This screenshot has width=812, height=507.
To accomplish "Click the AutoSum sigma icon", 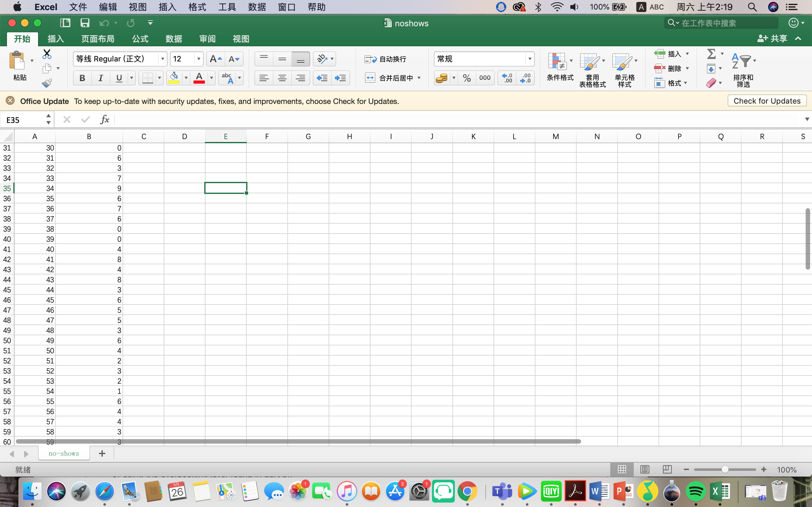I will tap(711, 54).
